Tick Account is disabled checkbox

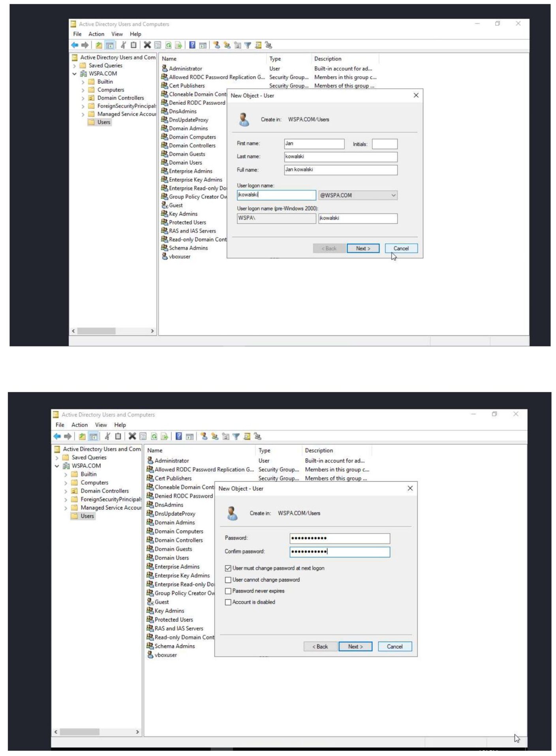tap(228, 602)
